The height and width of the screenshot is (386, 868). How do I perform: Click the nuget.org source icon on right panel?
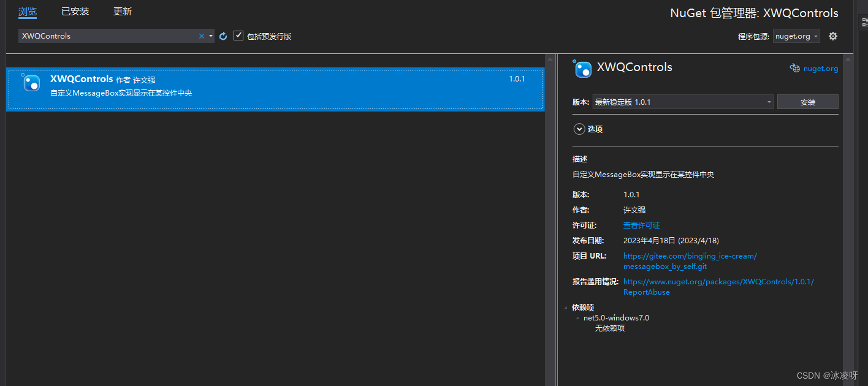coord(795,67)
